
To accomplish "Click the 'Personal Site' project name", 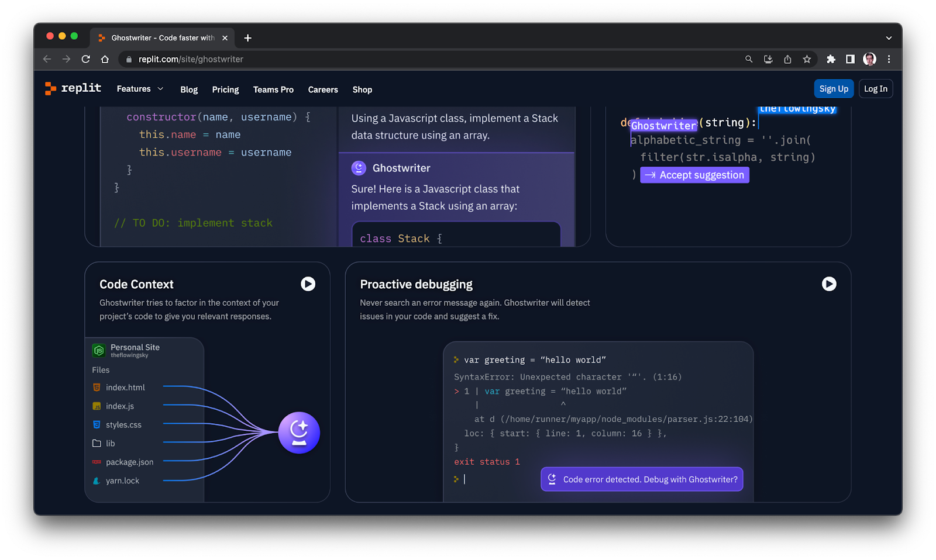I will (x=135, y=347).
